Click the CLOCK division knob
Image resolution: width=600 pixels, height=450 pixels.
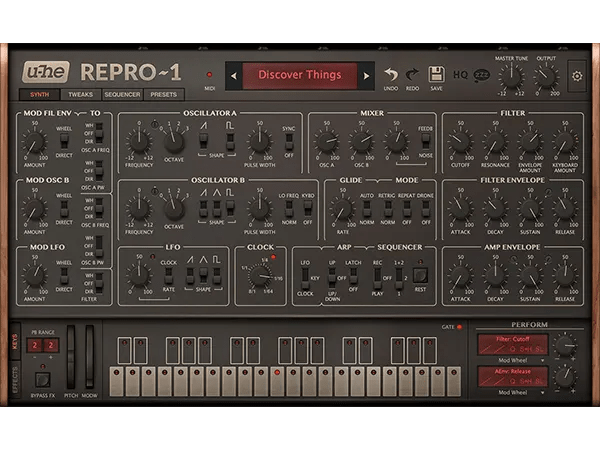[260, 276]
